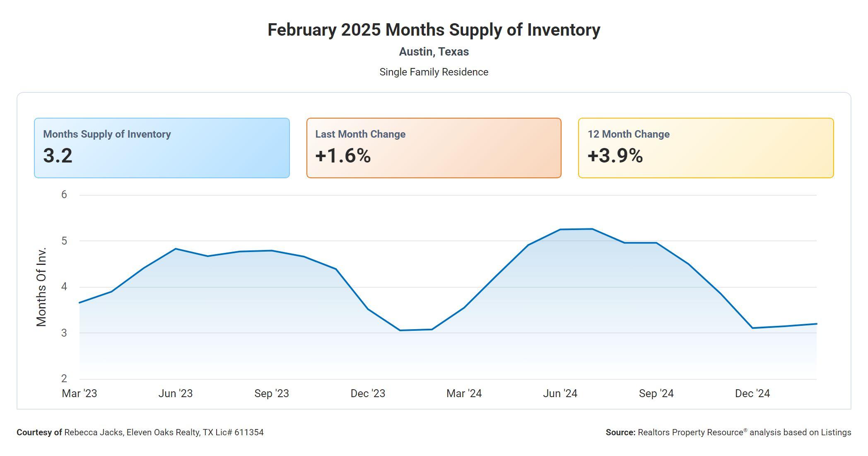Click the Jun '24 x-axis label
This screenshot has width=868, height=456.
click(x=560, y=393)
